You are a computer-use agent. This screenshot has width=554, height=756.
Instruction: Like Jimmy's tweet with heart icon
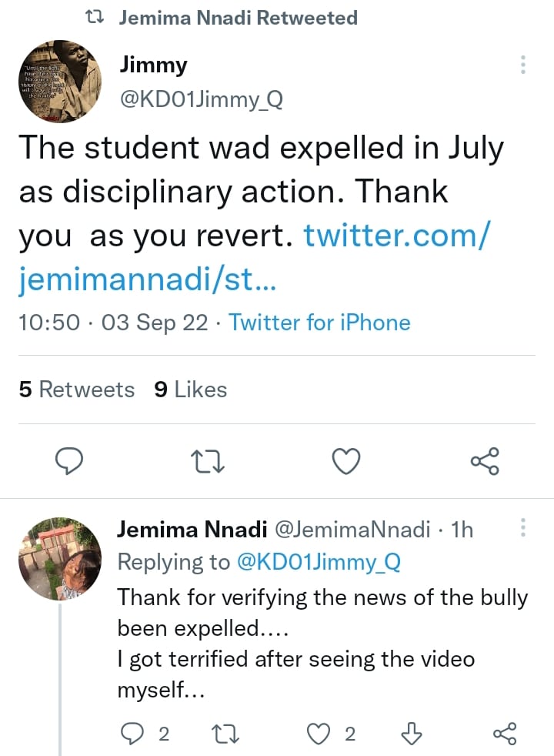click(346, 461)
